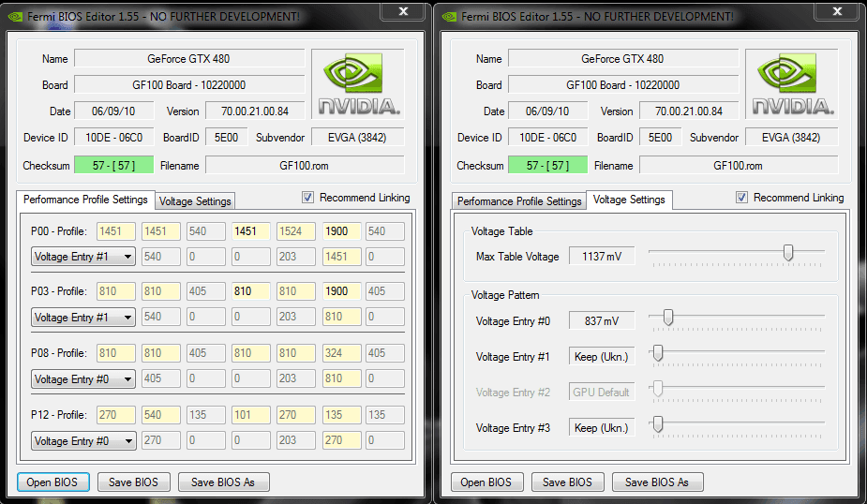Click Save BIOS in the left window

pyautogui.click(x=133, y=482)
